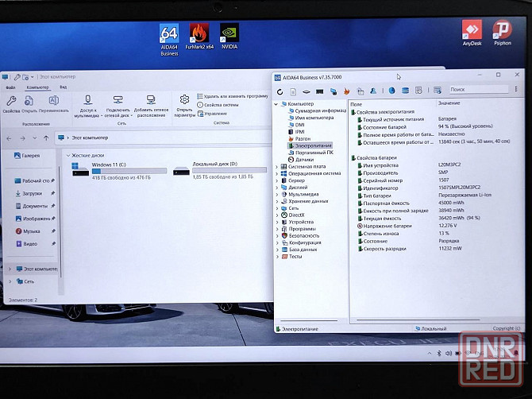Click Добавить сетевое расположение in ribbon
This screenshot has width=532, height=399.
point(151,106)
